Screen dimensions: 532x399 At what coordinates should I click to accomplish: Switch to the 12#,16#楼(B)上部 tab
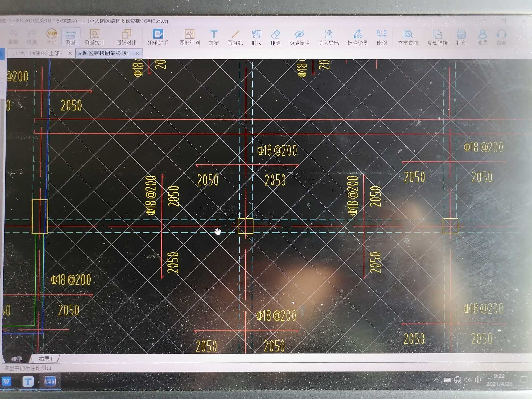click(38, 53)
